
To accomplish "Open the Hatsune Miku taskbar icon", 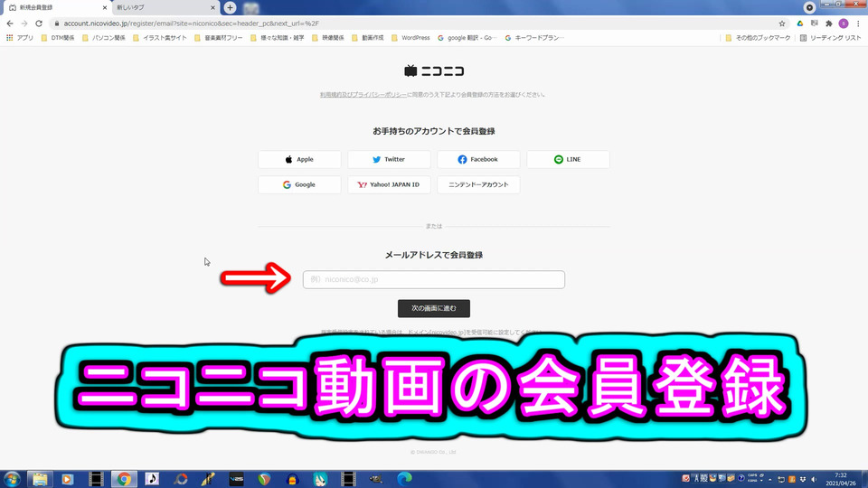I will coord(320,479).
